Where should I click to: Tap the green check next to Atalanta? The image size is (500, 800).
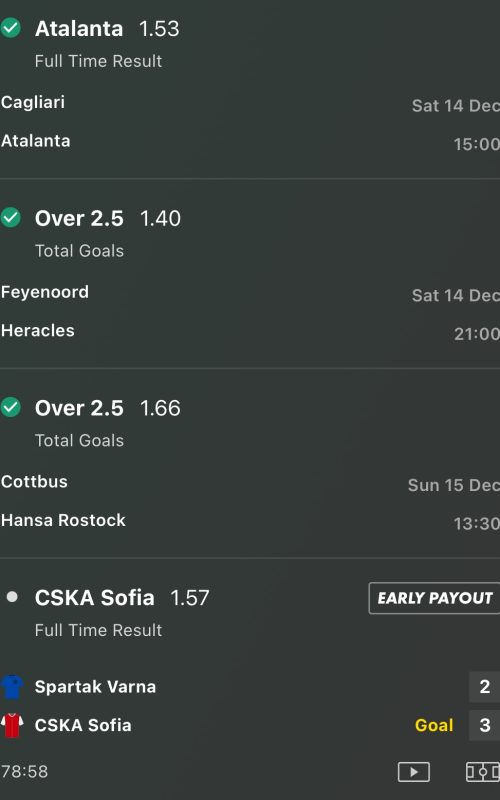point(11,28)
